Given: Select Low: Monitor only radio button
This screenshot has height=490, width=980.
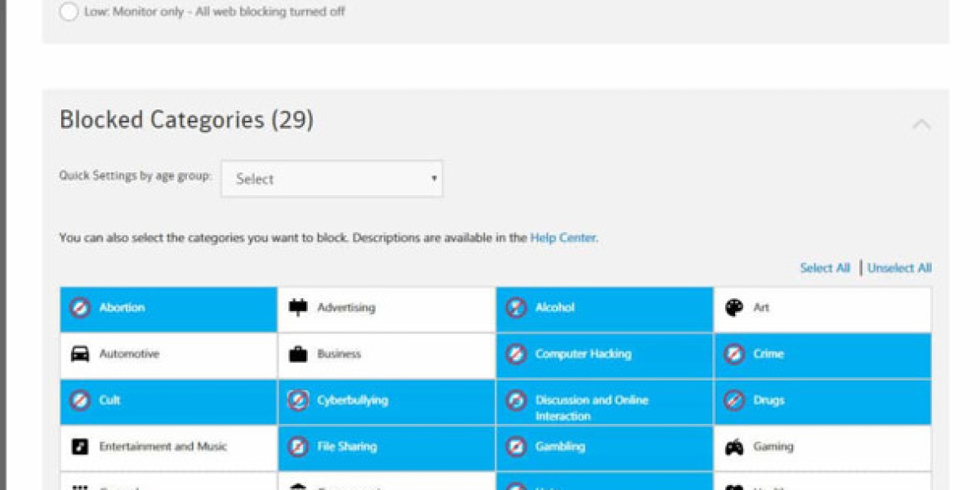Looking at the screenshot, I should coord(69,12).
